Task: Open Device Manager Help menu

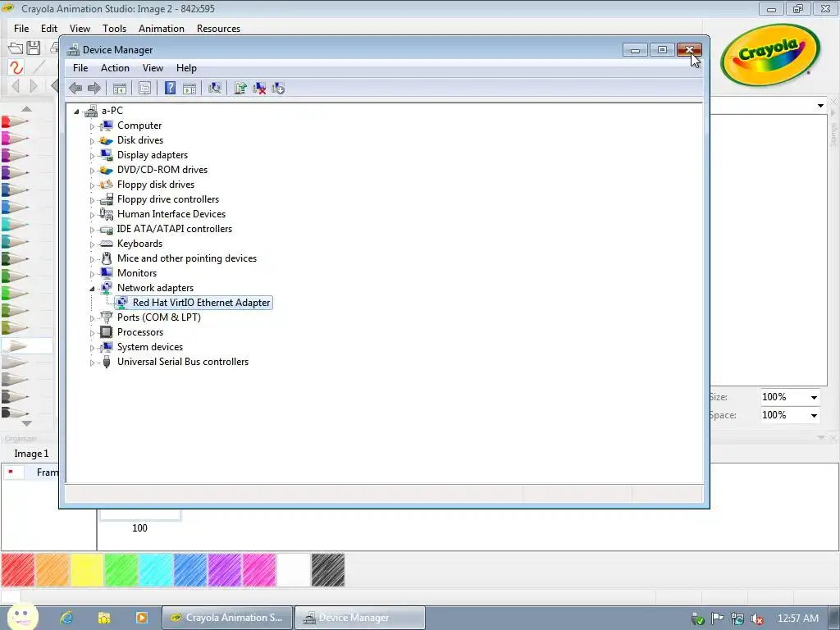Action: 186,68
